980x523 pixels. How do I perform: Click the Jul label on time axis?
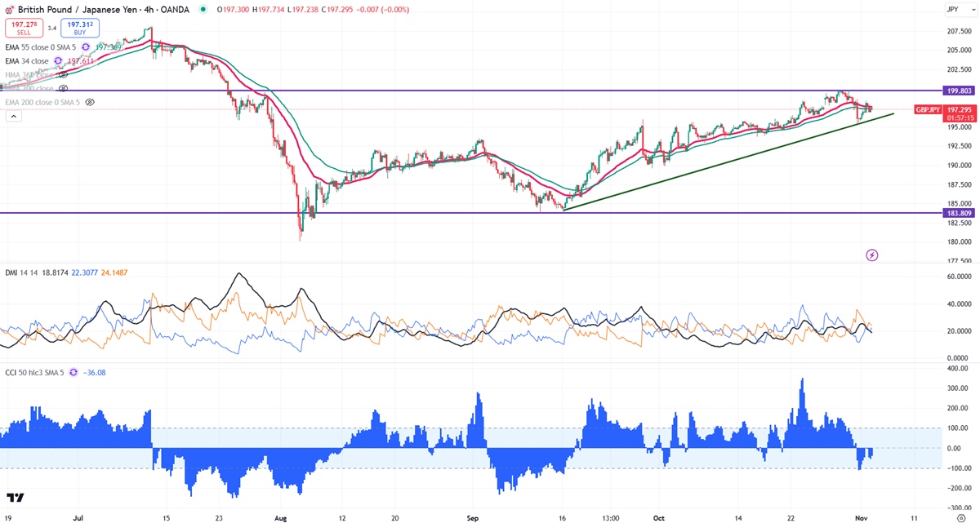pyautogui.click(x=80, y=518)
